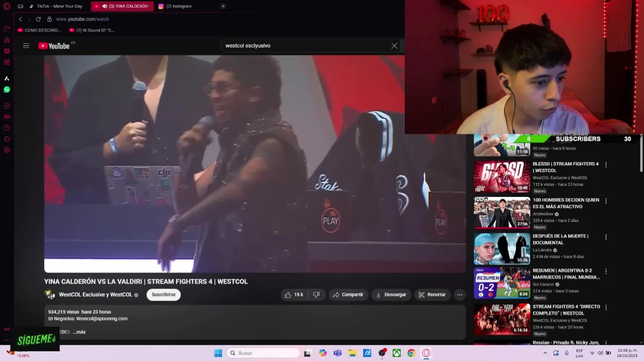Viewport: 644px width, 361px height.
Task: Switch to OBS Studio on taskbar
Action: pyautogui.click(x=382, y=353)
